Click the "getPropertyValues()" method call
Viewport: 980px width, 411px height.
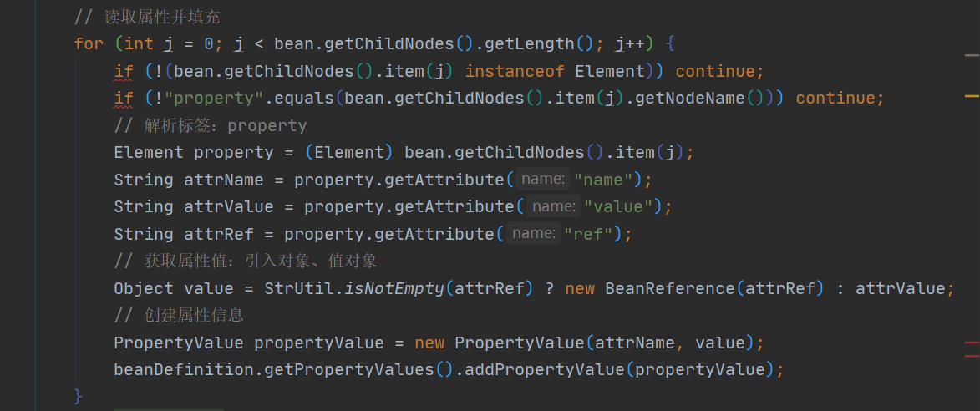tap(358, 370)
